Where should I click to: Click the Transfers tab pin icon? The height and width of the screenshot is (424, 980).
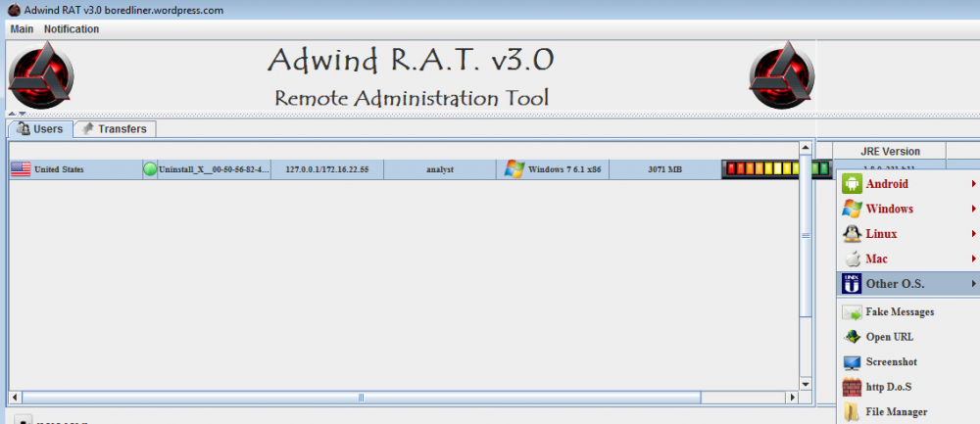coord(88,128)
